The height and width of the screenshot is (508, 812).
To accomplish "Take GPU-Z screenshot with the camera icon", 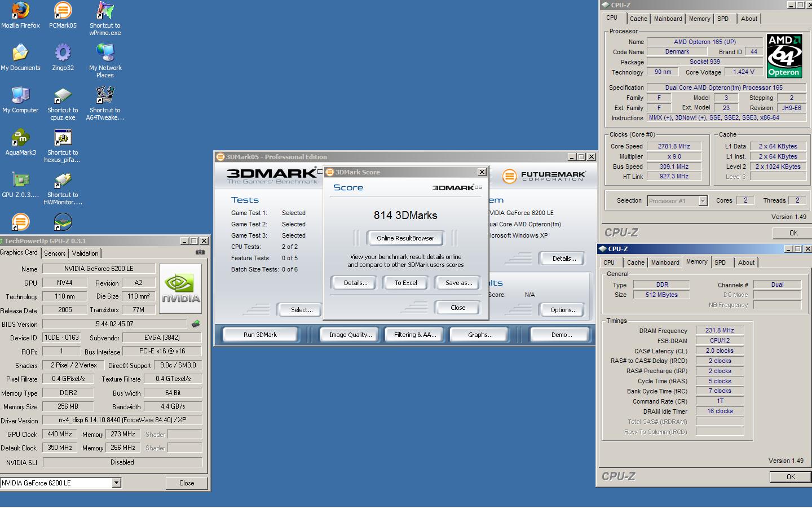I will (200, 252).
